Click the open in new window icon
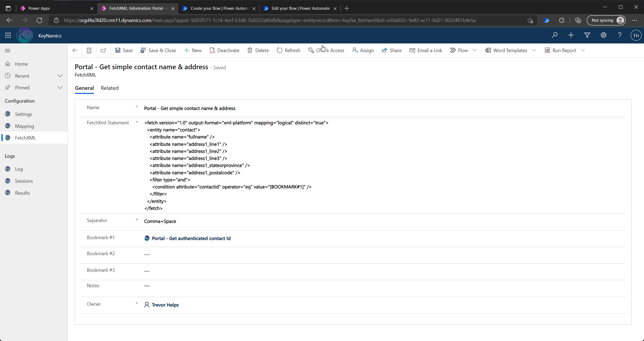Screen dimensions: 644x341 pyautogui.click(x=103, y=50)
